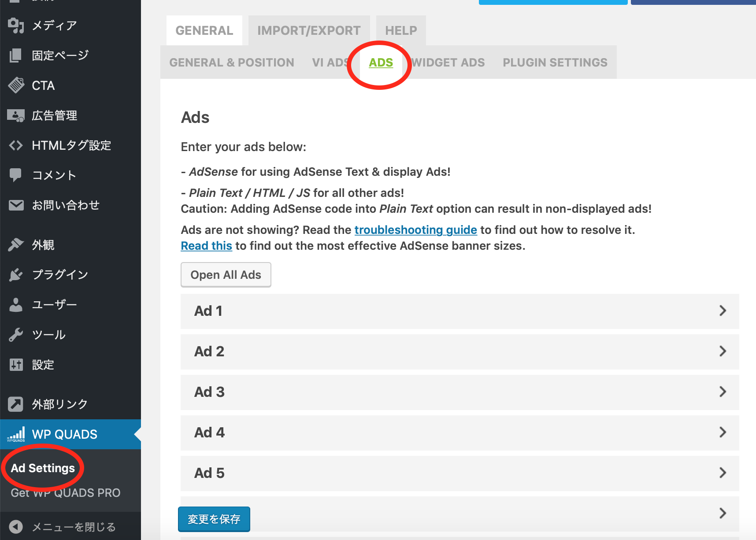Click the Ads section heading
The width and height of the screenshot is (756, 540).
195,118
